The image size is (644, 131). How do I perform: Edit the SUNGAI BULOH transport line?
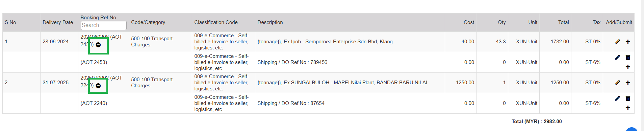point(617,83)
